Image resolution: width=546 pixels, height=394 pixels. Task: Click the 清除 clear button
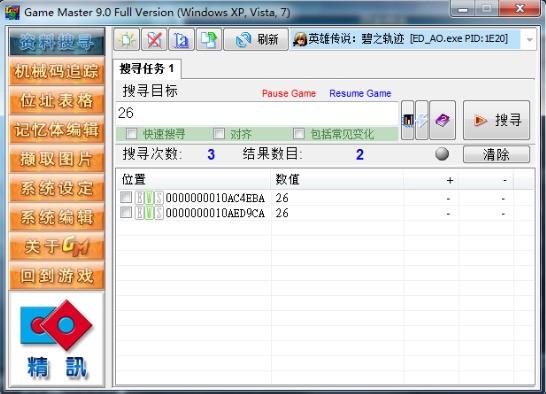496,154
